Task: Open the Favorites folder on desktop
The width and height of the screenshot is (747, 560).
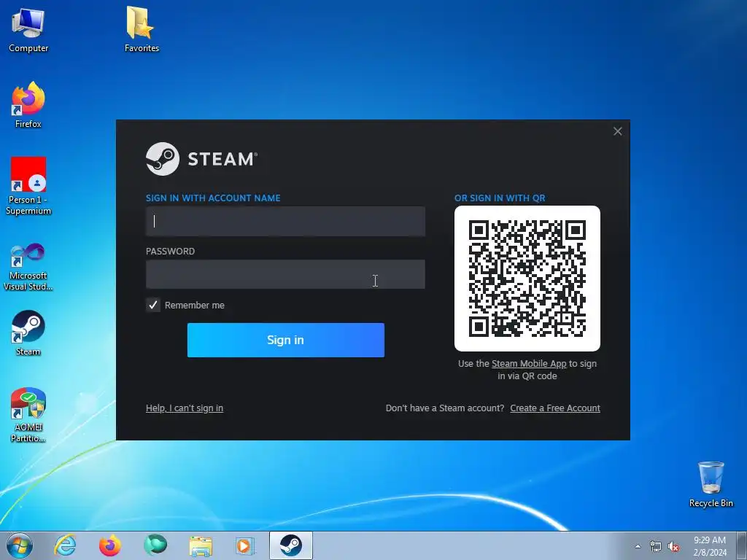Action: click(x=142, y=29)
